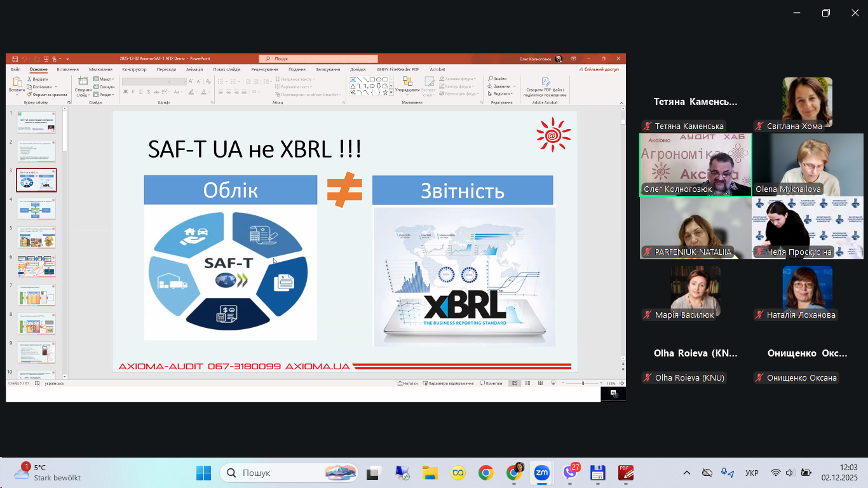The height and width of the screenshot is (488, 868).
Task: Select slide 8 thumbnail in the panel
Action: point(36,323)
